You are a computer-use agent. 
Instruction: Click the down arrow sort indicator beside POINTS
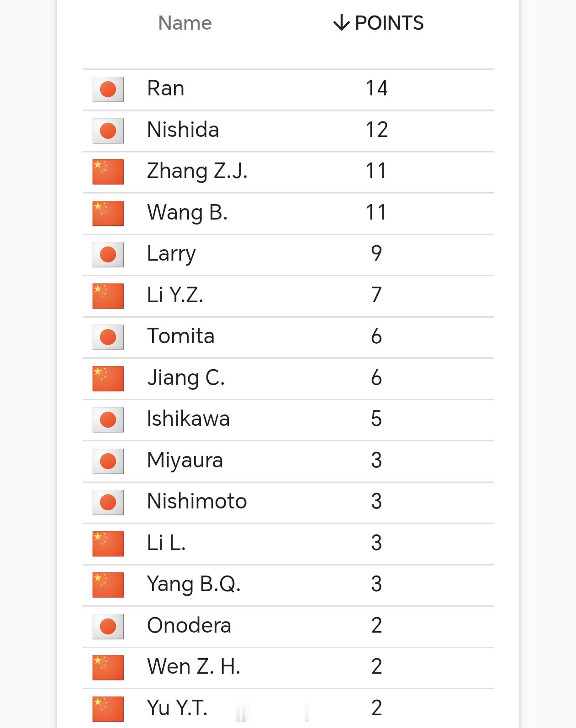(x=341, y=23)
